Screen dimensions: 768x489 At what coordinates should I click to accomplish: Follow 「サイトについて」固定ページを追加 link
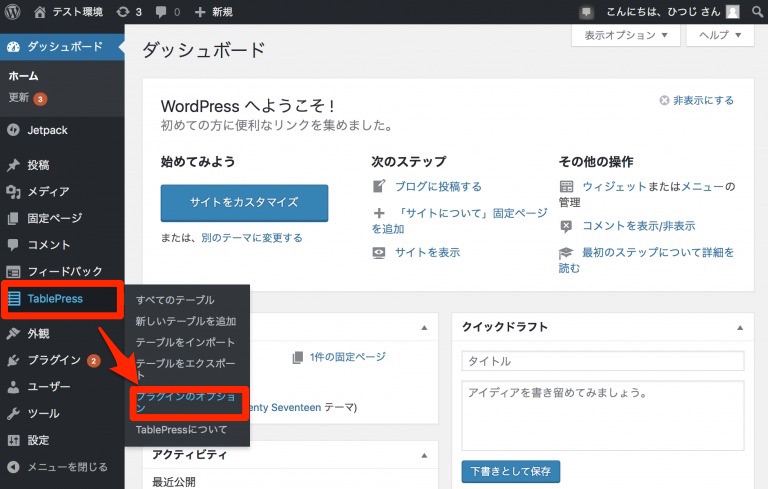(460, 221)
